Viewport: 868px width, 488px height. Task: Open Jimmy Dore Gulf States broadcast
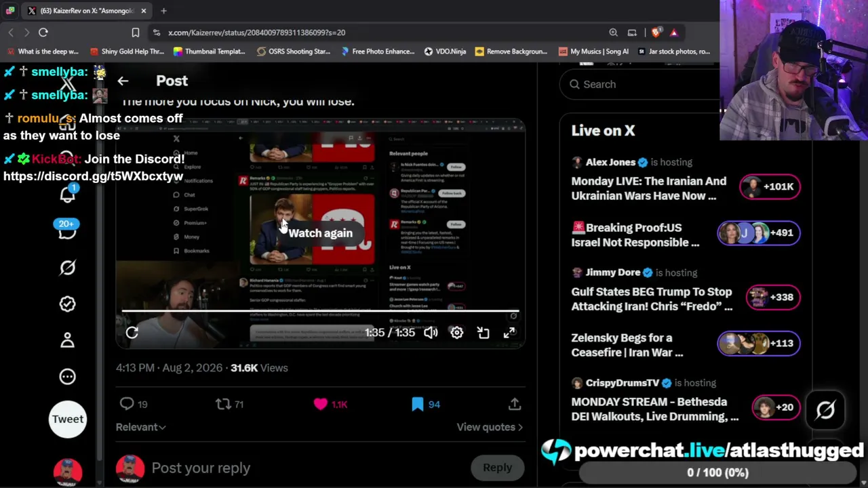pos(652,299)
